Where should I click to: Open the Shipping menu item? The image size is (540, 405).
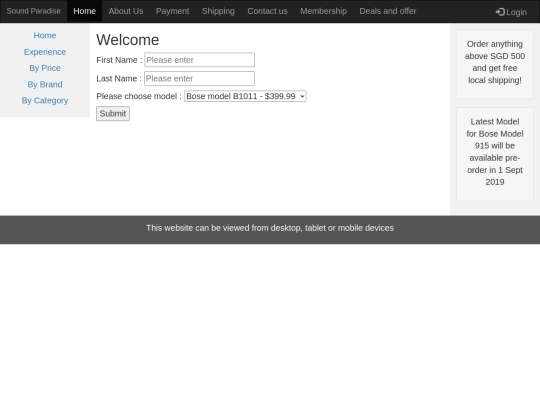click(x=218, y=11)
